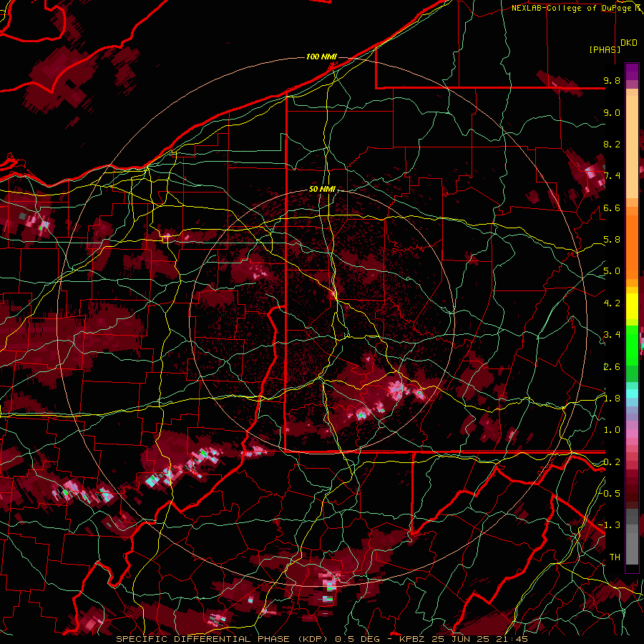The height and width of the screenshot is (644, 644).
Task: Pick the cyan segment of the color bar
Action: [x=632, y=393]
